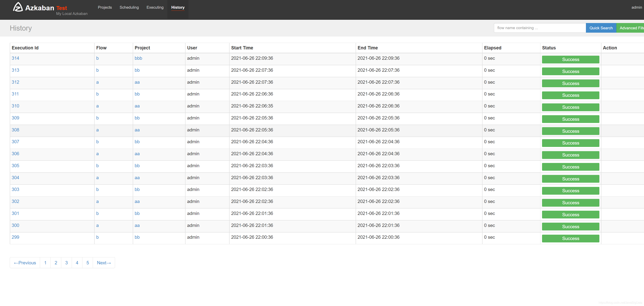The width and height of the screenshot is (644, 306).
Task: Go to the Previous page
Action: point(25,263)
